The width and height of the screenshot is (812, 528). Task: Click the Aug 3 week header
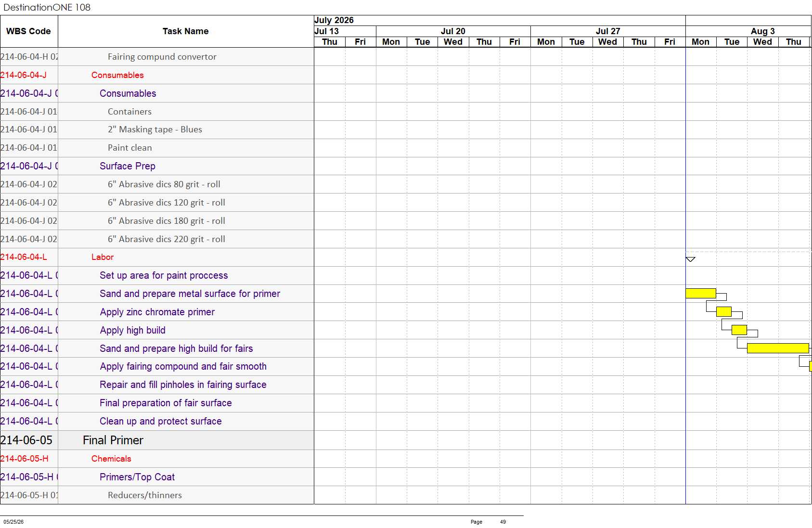[x=763, y=31]
